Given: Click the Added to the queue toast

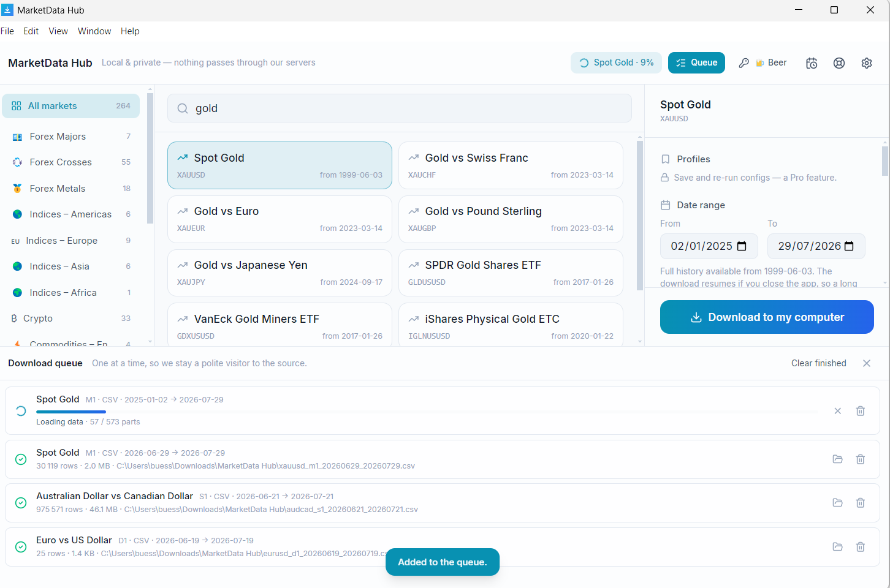Looking at the screenshot, I should pos(443,562).
